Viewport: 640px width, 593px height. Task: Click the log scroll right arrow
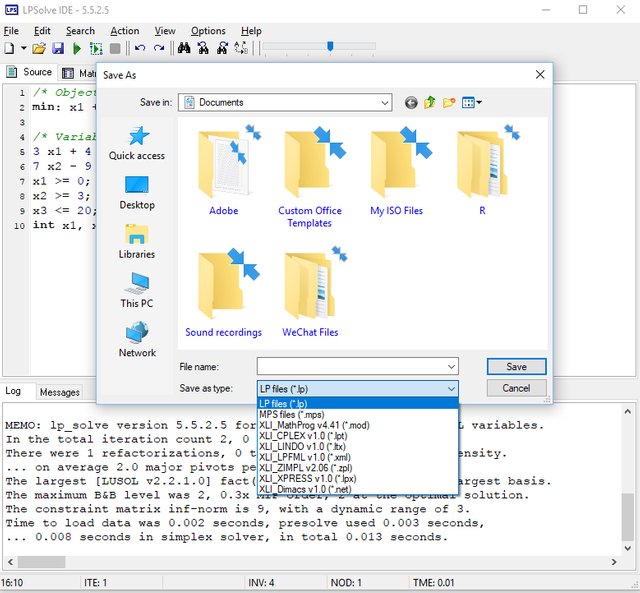614,562
